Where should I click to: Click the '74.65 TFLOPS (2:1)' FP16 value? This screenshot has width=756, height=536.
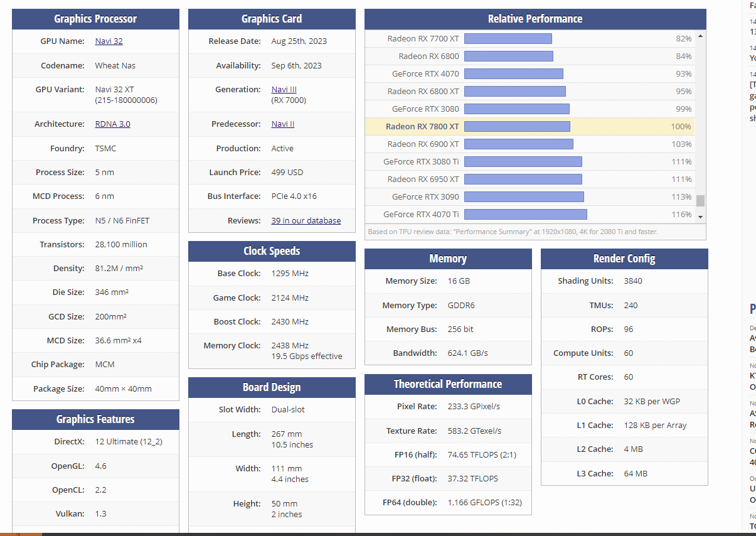click(482, 455)
